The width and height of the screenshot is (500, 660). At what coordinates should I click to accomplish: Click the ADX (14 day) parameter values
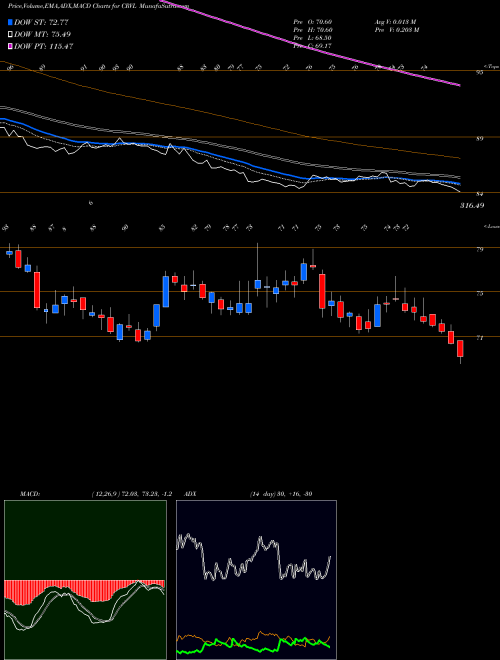(280, 494)
